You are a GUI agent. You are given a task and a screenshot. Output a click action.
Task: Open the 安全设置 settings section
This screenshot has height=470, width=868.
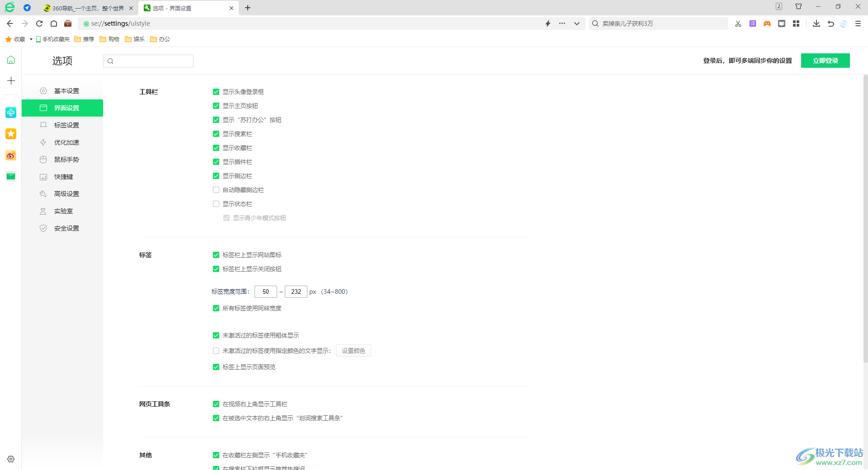coord(62,228)
